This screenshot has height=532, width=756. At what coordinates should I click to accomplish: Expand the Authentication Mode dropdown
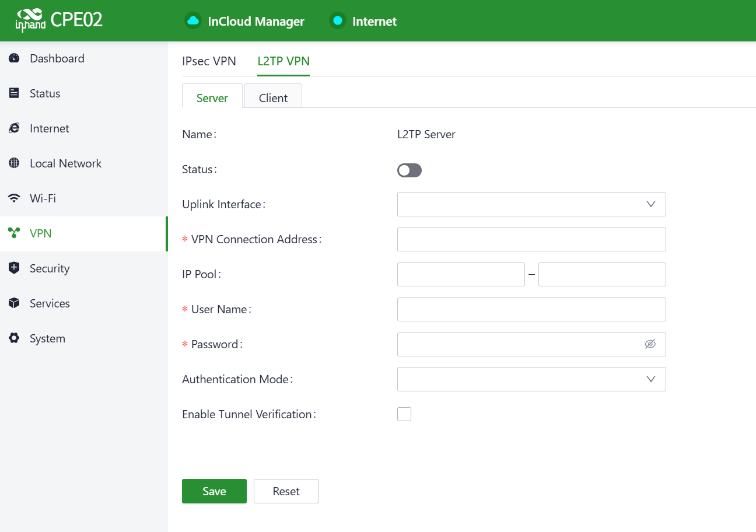click(x=531, y=379)
